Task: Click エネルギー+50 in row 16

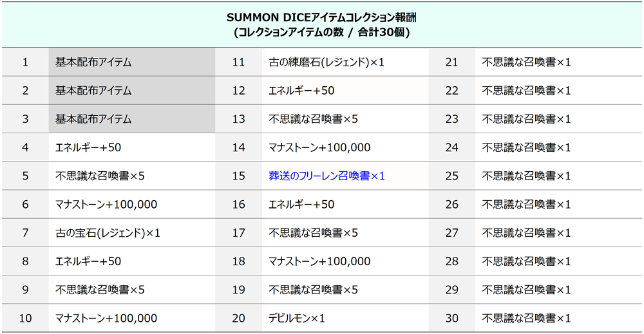Action: pyautogui.click(x=301, y=205)
